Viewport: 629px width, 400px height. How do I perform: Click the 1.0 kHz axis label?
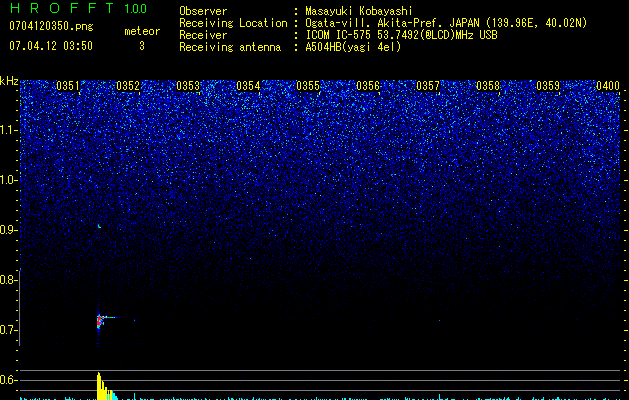[x=8, y=180]
